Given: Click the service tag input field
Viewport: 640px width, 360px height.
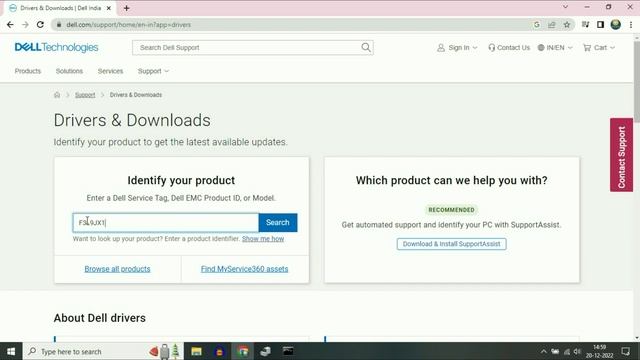Looking at the screenshot, I should (x=166, y=222).
